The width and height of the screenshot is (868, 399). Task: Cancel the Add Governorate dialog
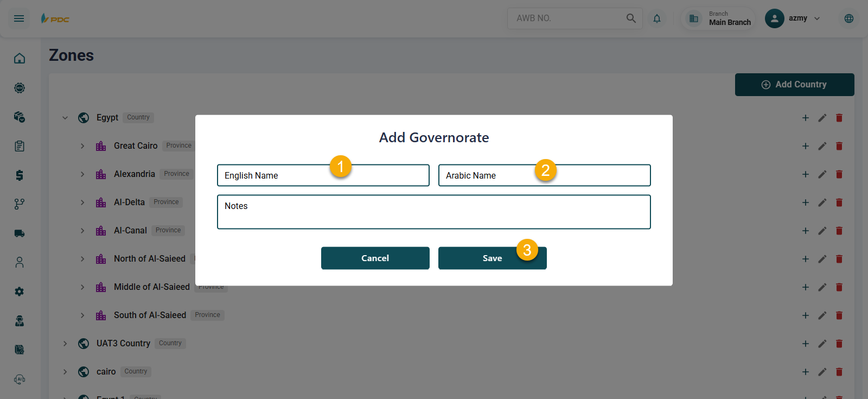(375, 258)
